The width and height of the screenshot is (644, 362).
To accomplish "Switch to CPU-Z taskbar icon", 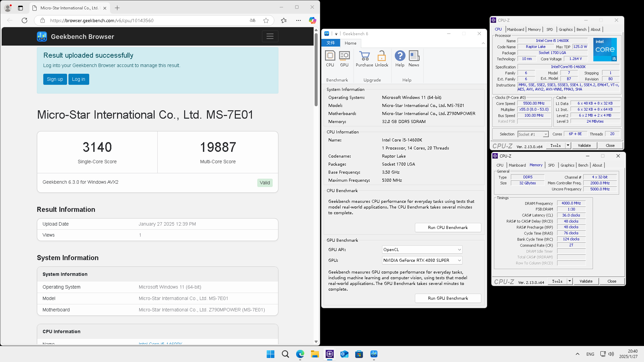I will point(330,354).
